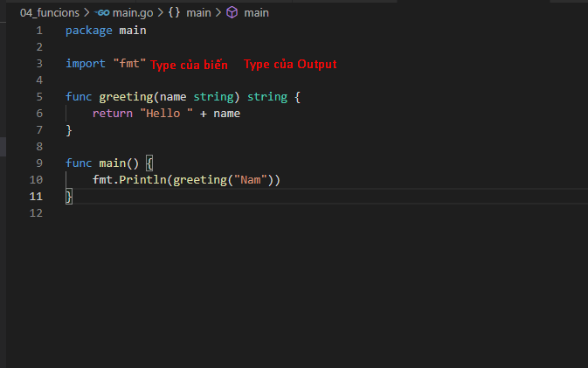This screenshot has width=588, height=368.
Task: Click the 'func' keyword on line 5
Action: [x=79, y=97]
